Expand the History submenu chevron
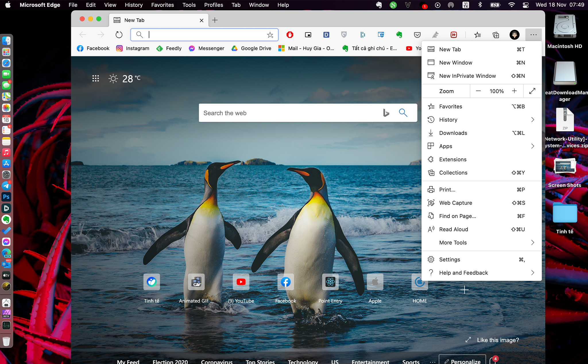588x364 pixels. tap(533, 120)
